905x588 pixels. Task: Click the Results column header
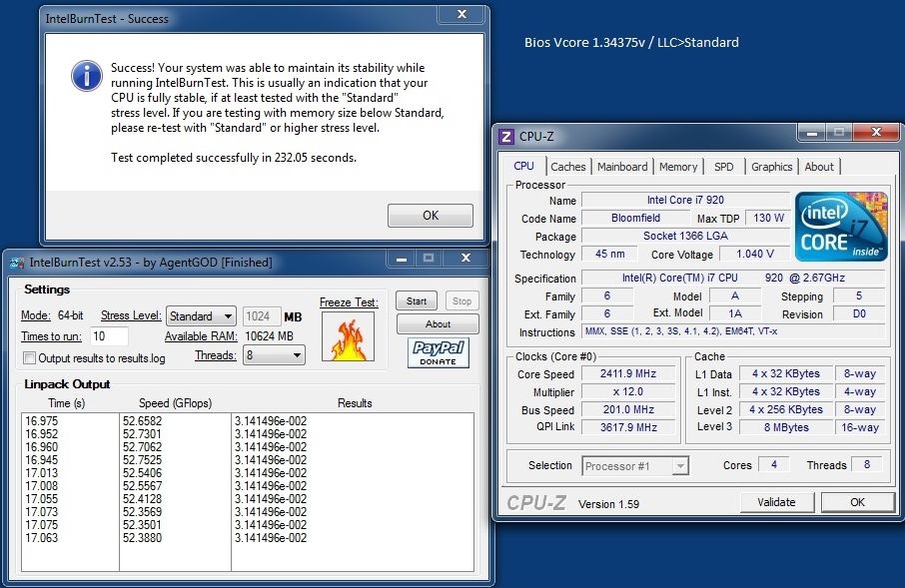pyautogui.click(x=355, y=403)
